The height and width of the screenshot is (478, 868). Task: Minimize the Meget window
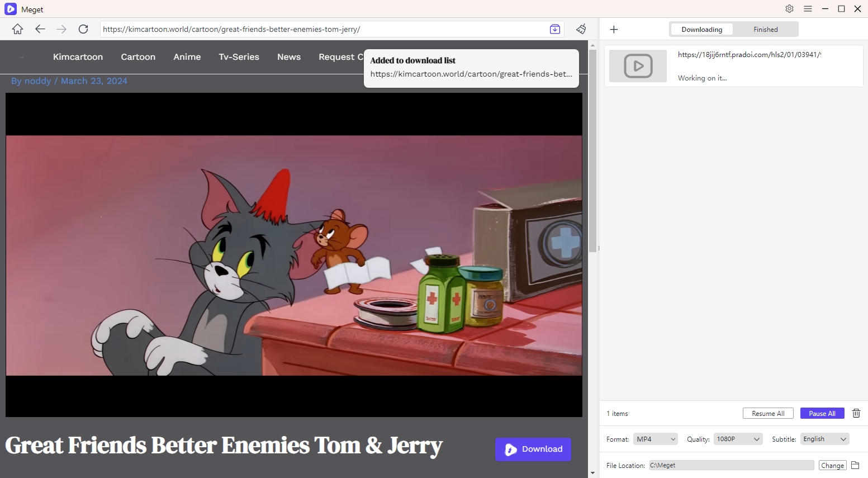pos(825,9)
